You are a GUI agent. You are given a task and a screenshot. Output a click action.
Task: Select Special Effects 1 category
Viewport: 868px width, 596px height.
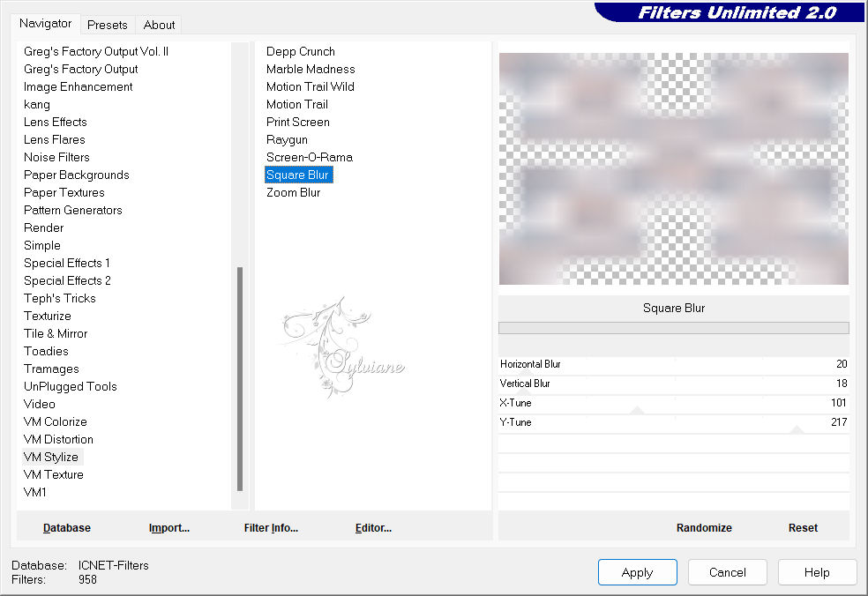(67, 263)
